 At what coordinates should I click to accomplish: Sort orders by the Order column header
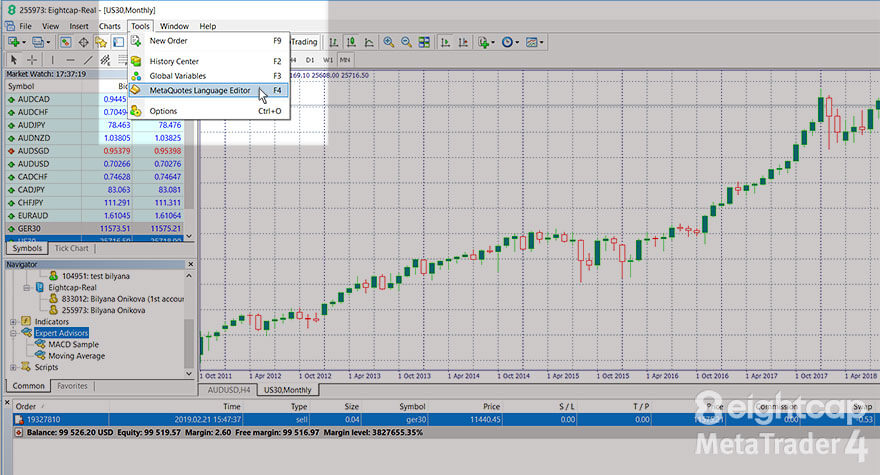click(x=26, y=407)
